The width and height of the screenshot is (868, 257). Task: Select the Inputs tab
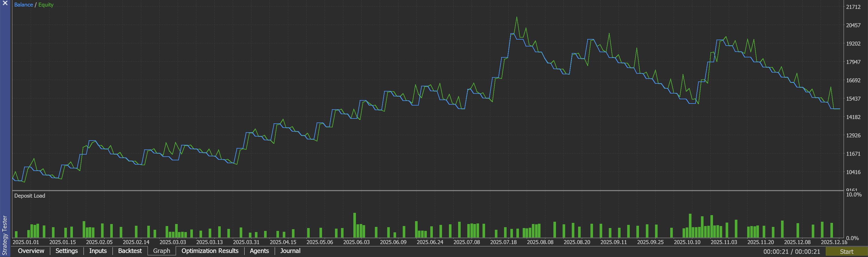(x=98, y=251)
